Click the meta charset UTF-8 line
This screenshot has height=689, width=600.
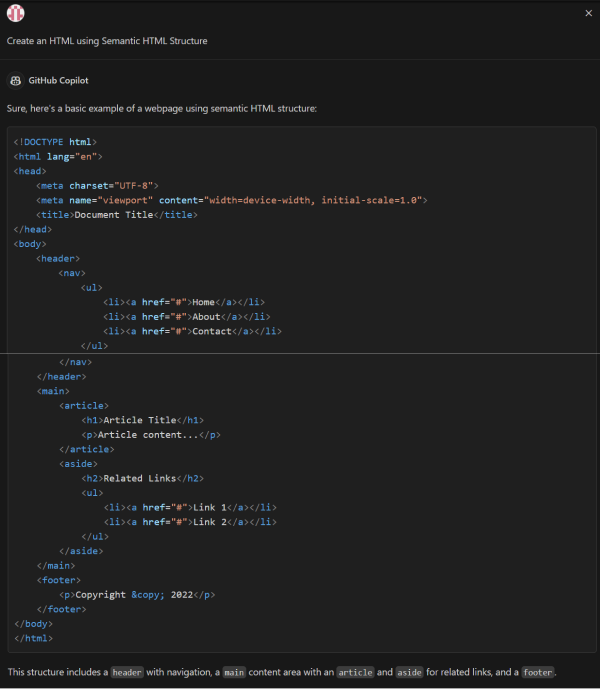pyautogui.click(x=97, y=186)
